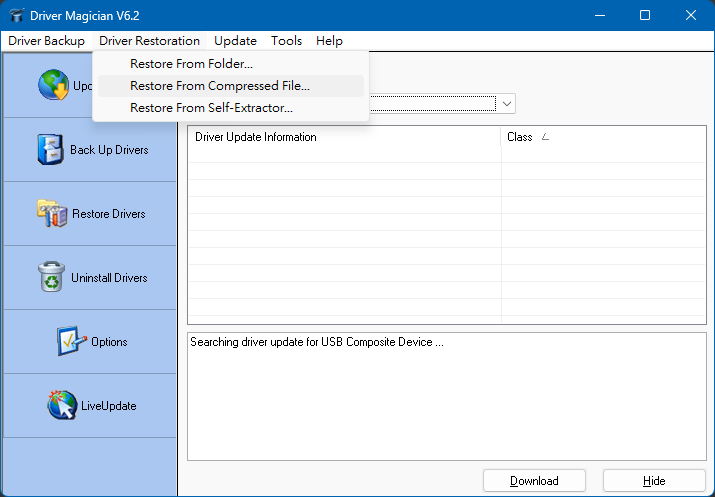
Task: Open the Update menu
Action: [x=235, y=41]
